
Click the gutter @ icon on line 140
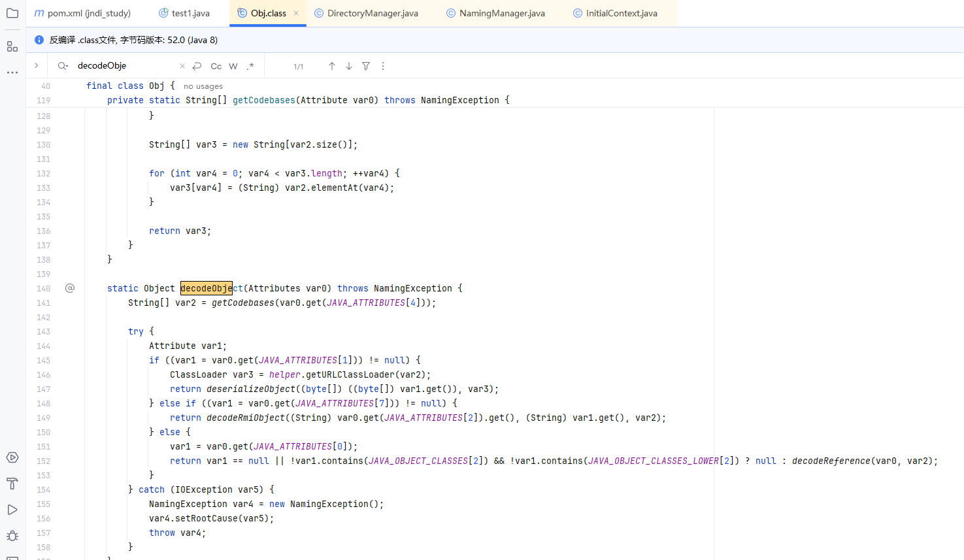(70, 288)
